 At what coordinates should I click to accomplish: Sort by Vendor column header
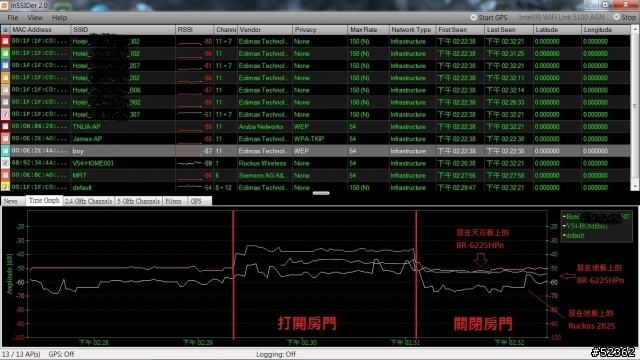(x=264, y=30)
